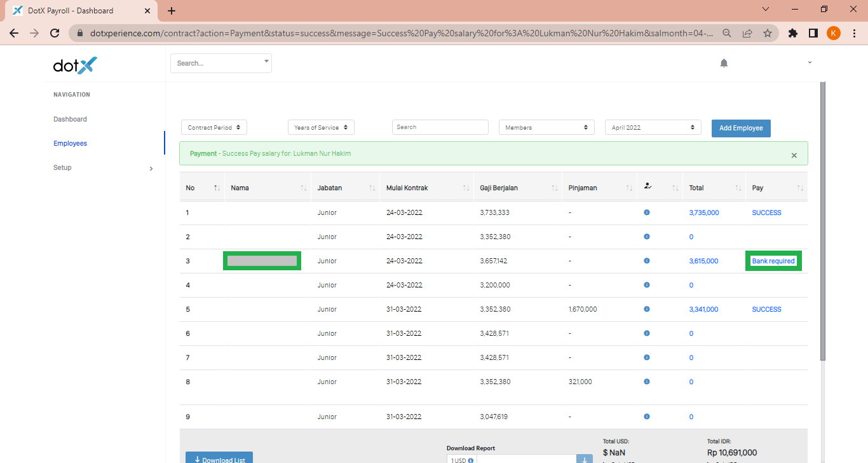Click the page vertical scrollbar
The height and width of the screenshot is (463, 868).
point(822,221)
